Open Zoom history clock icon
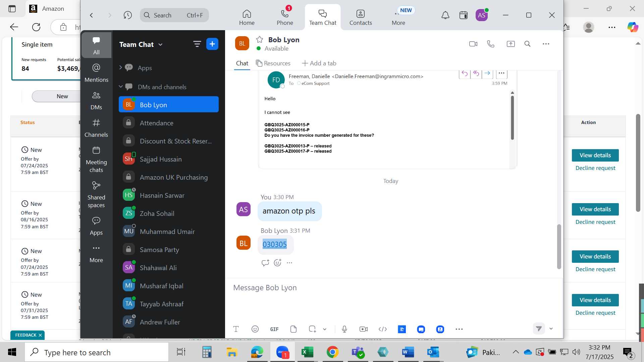Image resolution: width=644 pixels, height=362 pixels. 127,15
